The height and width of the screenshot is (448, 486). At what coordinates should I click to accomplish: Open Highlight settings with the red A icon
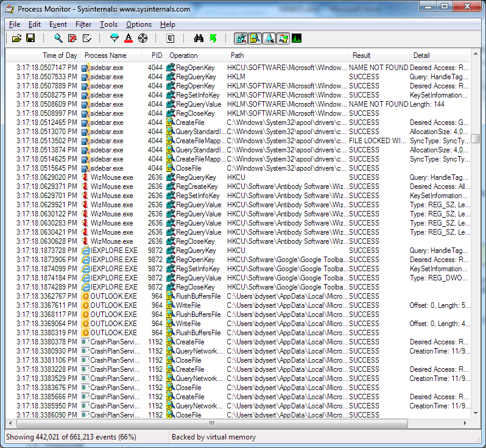click(x=129, y=38)
